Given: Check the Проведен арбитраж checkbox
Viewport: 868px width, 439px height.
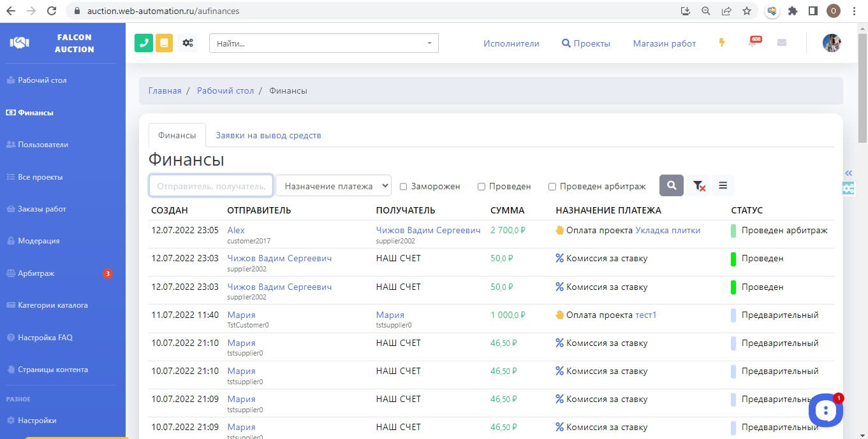Looking at the screenshot, I should (x=552, y=187).
